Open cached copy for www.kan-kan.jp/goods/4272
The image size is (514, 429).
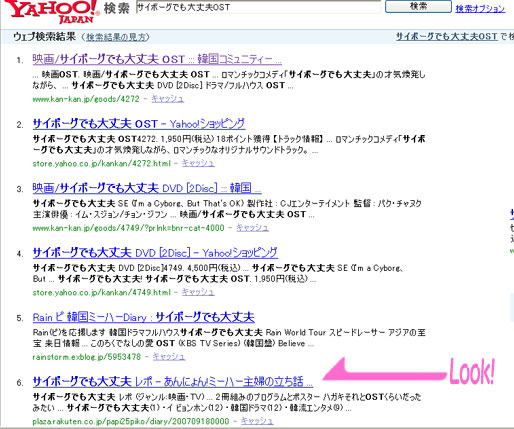coord(167,98)
